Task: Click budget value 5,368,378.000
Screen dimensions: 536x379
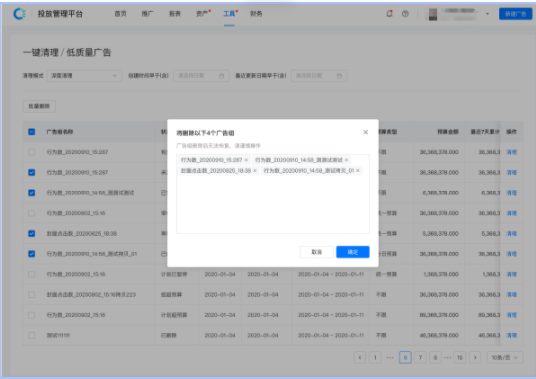Action: pos(440,234)
